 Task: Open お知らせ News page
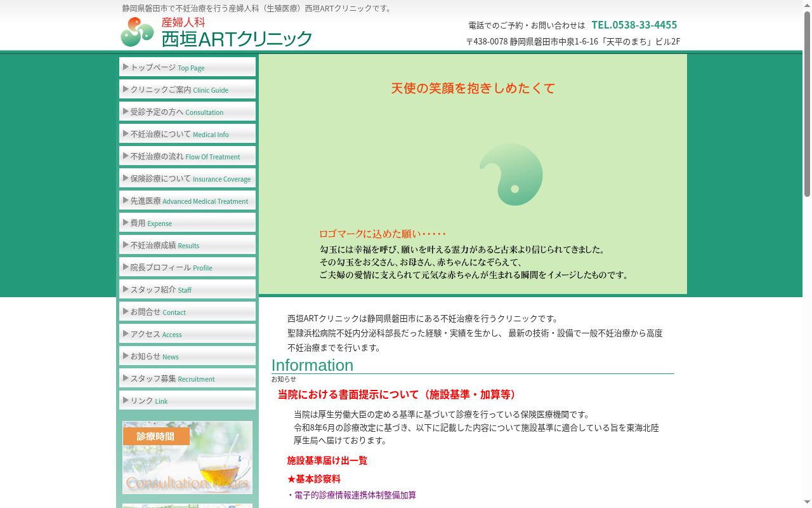(187, 356)
